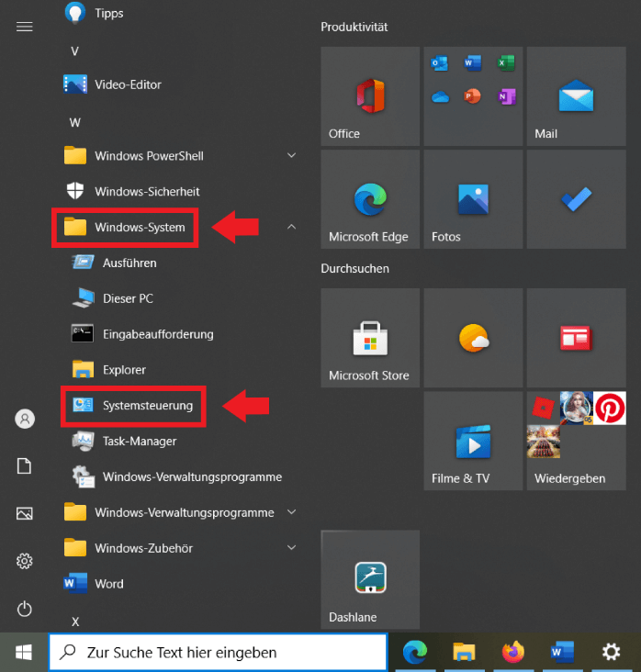Open Firefox from the taskbar
Image resolution: width=641 pixels, height=672 pixels.
point(512,652)
